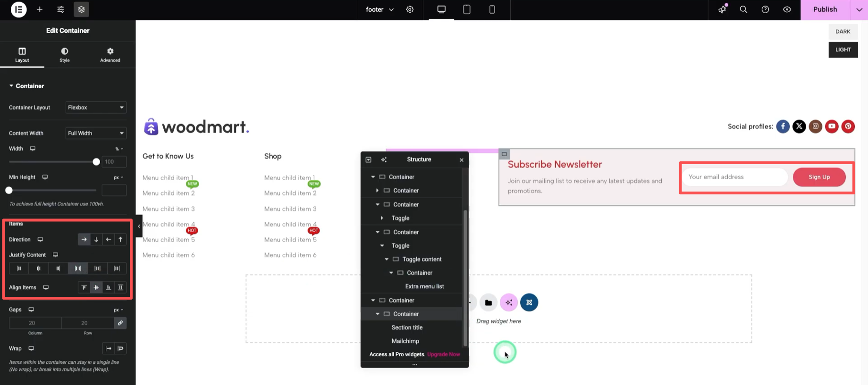Open the Advanced tab

click(110, 55)
